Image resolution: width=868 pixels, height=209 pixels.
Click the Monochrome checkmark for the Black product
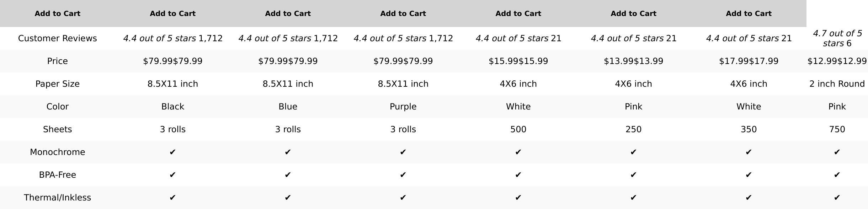172,152
